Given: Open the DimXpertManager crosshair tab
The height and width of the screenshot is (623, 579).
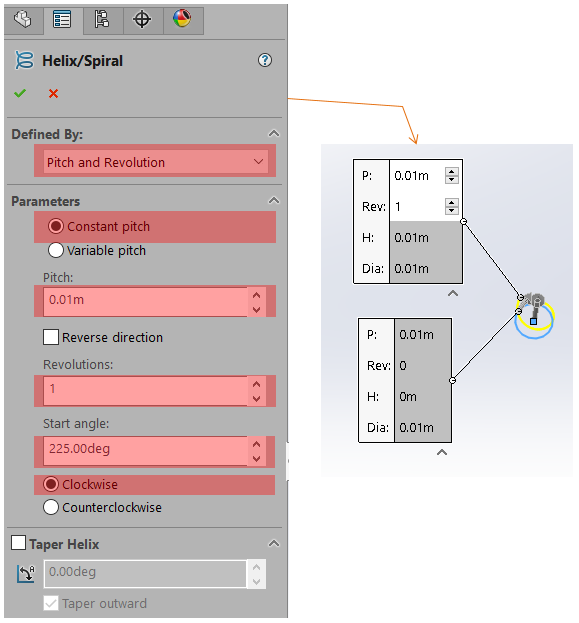Looking at the screenshot, I should [142, 19].
